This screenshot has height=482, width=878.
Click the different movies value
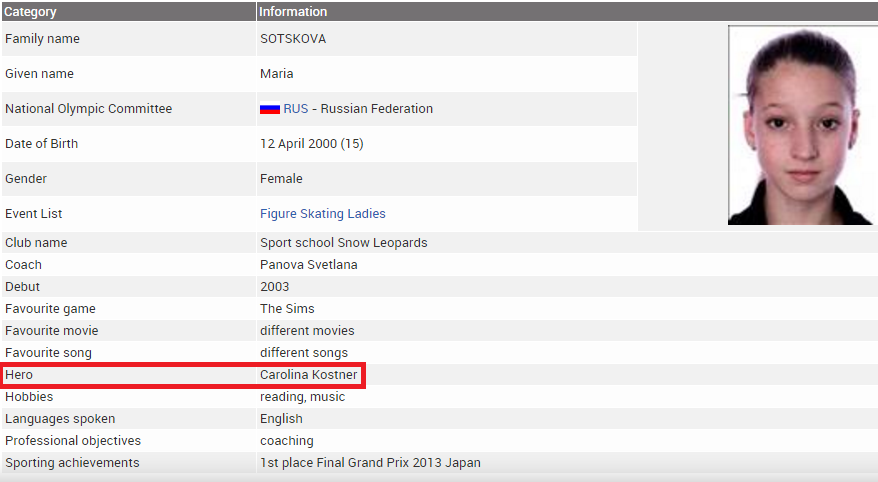(x=307, y=331)
